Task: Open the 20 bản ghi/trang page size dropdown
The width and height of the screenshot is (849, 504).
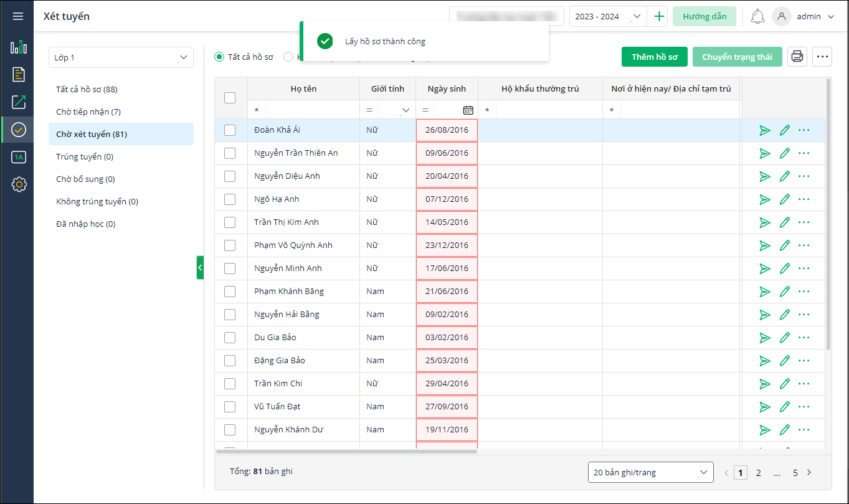Action: pyautogui.click(x=651, y=472)
